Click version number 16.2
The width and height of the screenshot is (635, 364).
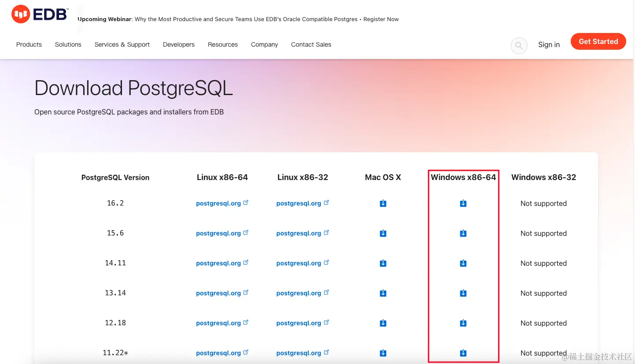point(115,203)
